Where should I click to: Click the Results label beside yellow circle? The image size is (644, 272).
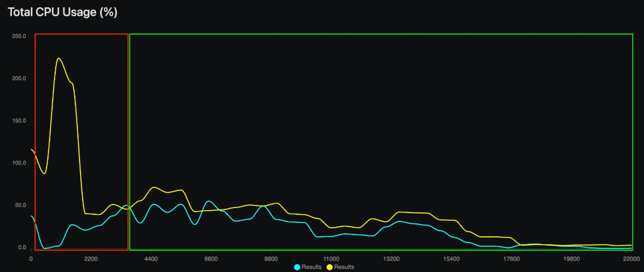coord(344,267)
